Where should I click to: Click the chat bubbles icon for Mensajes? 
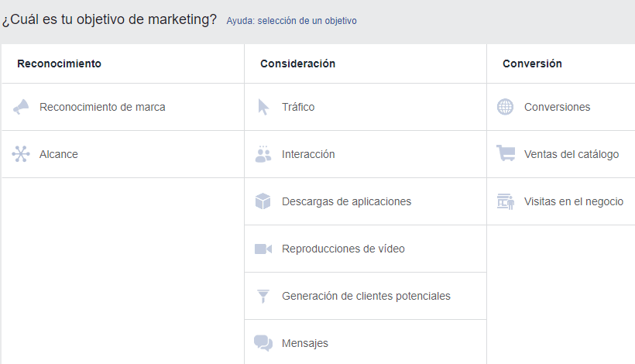coord(263,343)
